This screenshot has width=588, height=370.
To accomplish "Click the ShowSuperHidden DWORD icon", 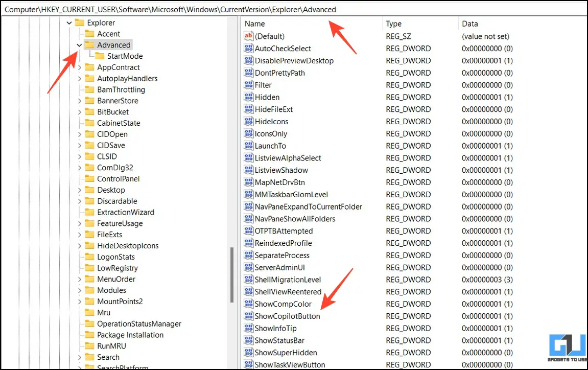I will tap(248, 352).
